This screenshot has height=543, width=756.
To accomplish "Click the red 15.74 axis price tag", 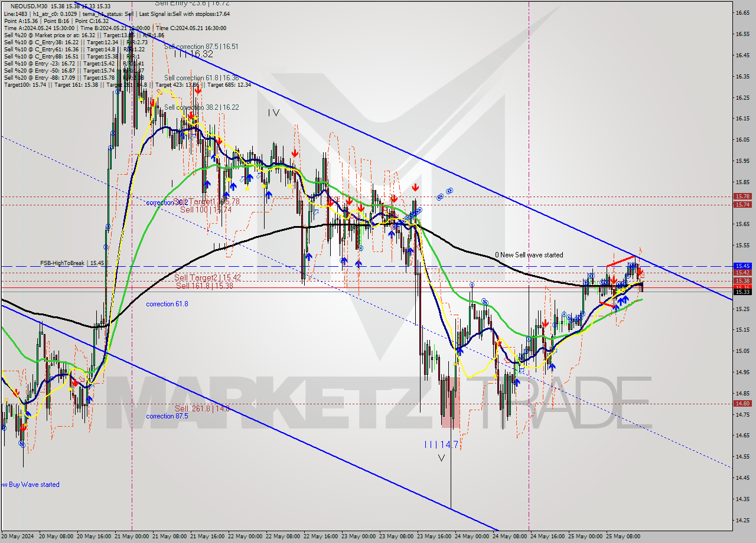I will point(742,205).
